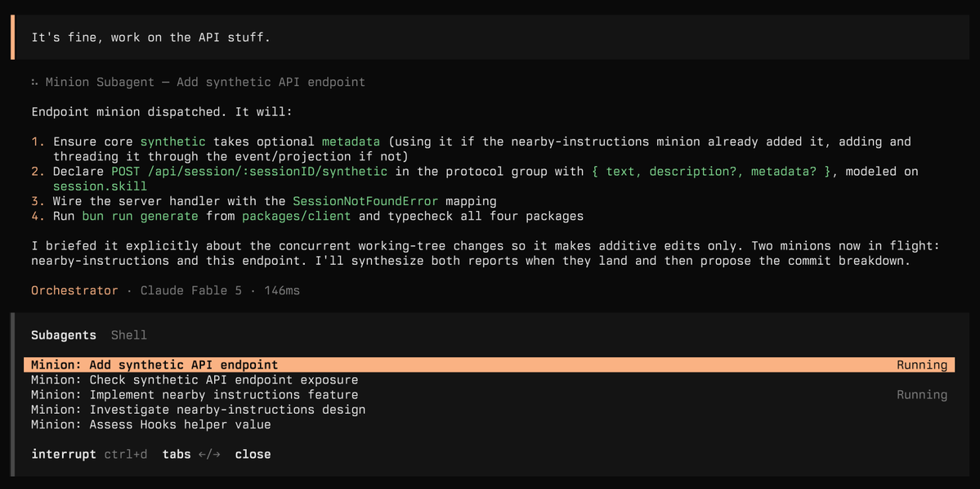Screen dimensions: 980x489
Task: Click the close action
Action: point(253,454)
